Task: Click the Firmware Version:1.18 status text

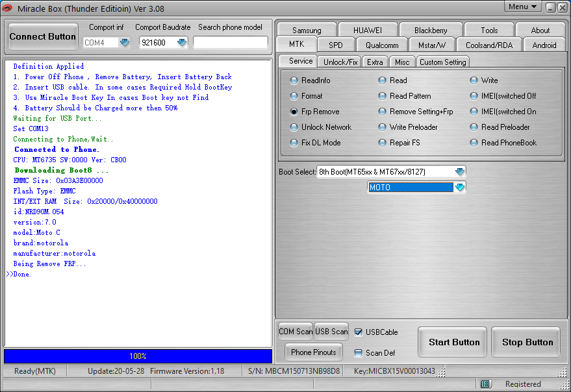Action: coord(187,371)
